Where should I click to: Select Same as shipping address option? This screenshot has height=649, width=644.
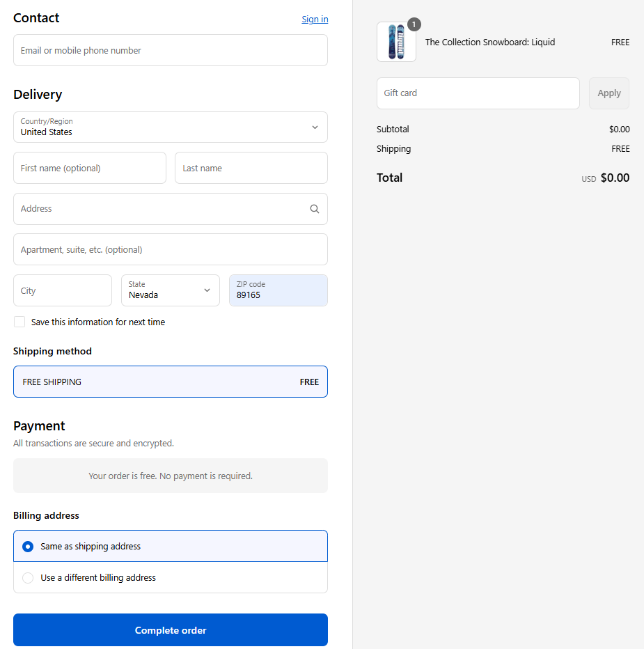(x=28, y=547)
